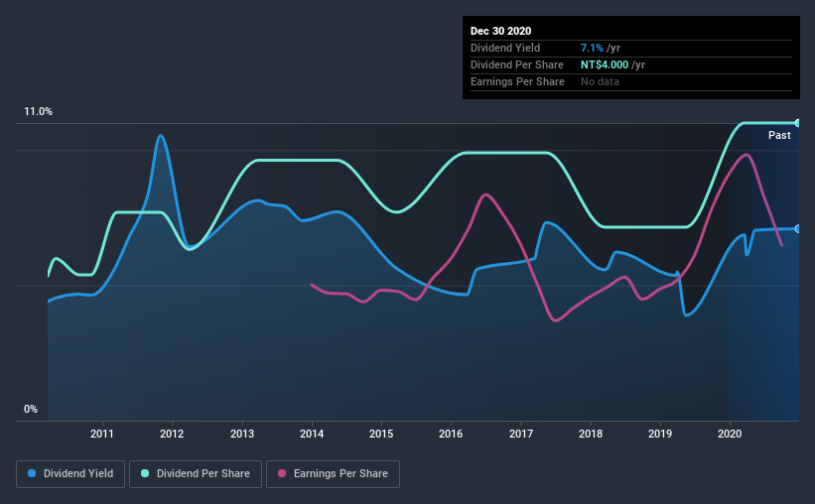Image resolution: width=815 pixels, height=504 pixels.
Task: Click the 2015 x-axis label
Action: pos(381,434)
